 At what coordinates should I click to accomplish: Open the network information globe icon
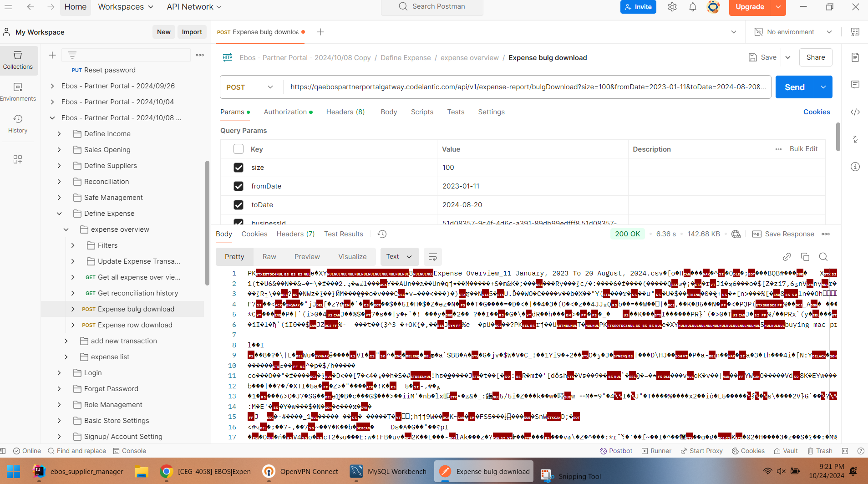[736, 234]
